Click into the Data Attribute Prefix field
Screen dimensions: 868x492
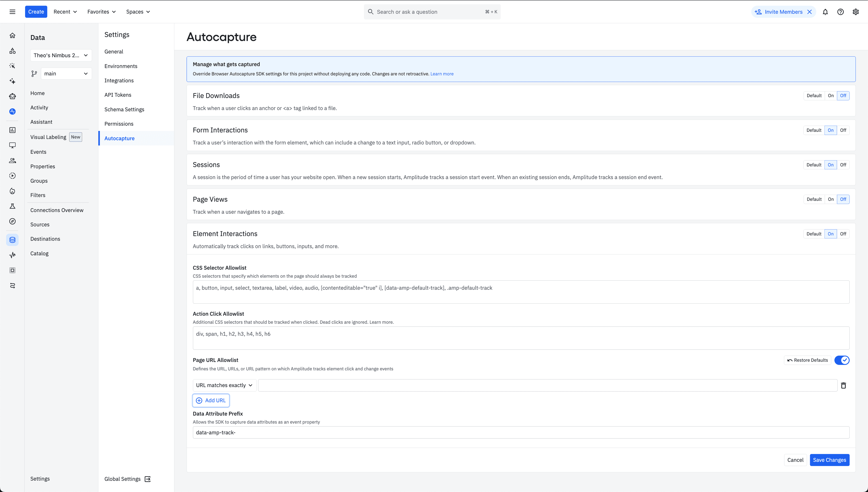coord(521,433)
